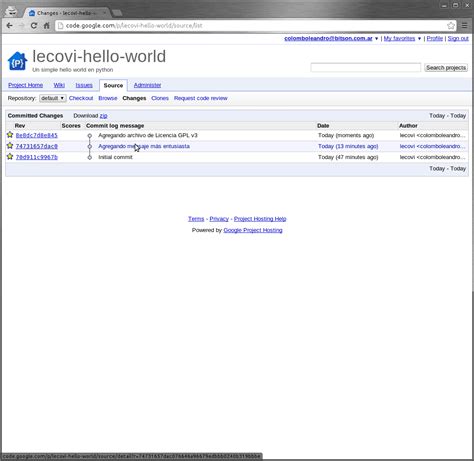
Task: Expand the account email dropdown arrow
Action: (377, 39)
